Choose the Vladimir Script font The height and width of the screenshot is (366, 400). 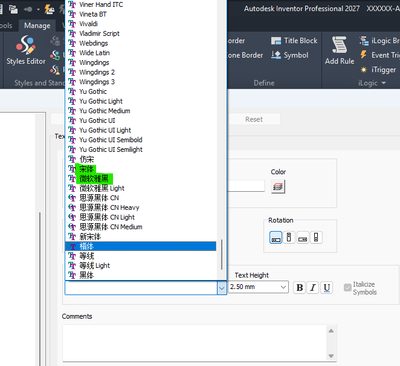tap(140, 34)
